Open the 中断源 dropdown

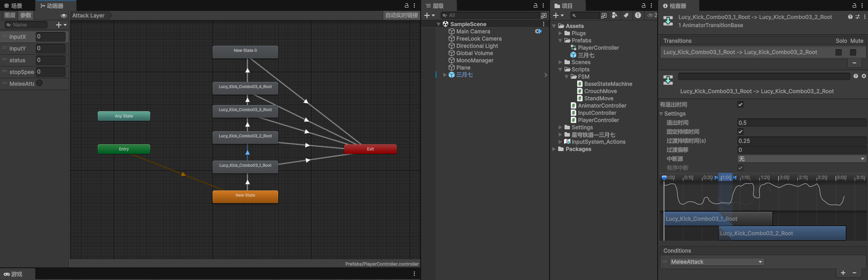click(802, 159)
